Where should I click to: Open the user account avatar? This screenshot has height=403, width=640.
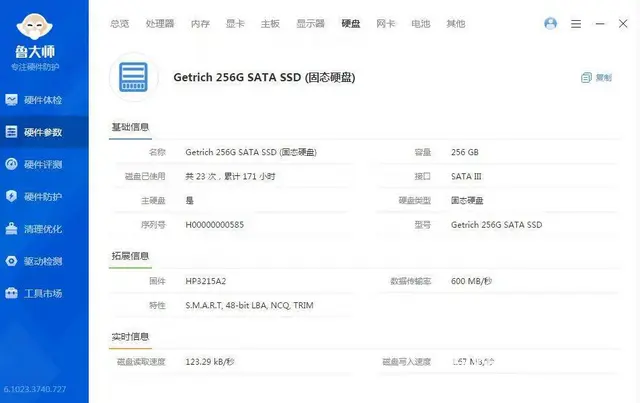pyautogui.click(x=550, y=24)
